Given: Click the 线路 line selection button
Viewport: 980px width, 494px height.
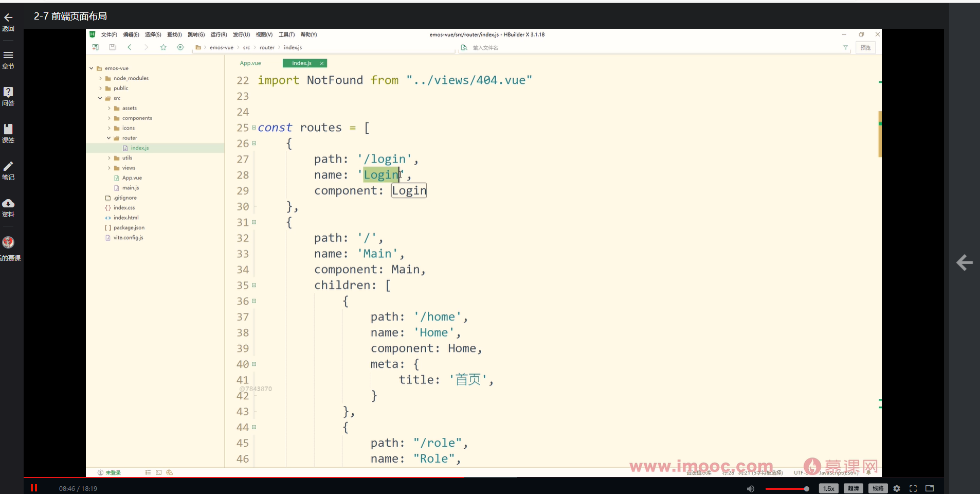Looking at the screenshot, I should (x=878, y=488).
